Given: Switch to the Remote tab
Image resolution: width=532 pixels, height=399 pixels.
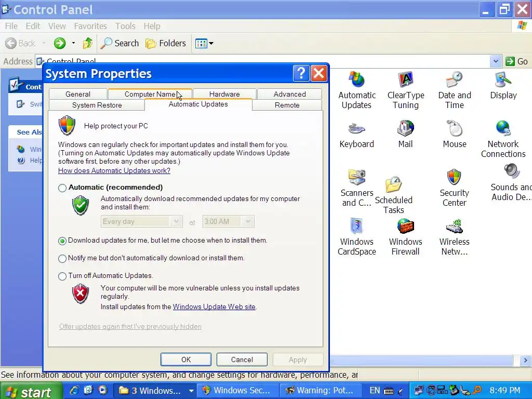Looking at the screenshot, I should click(x=287, y=105).
